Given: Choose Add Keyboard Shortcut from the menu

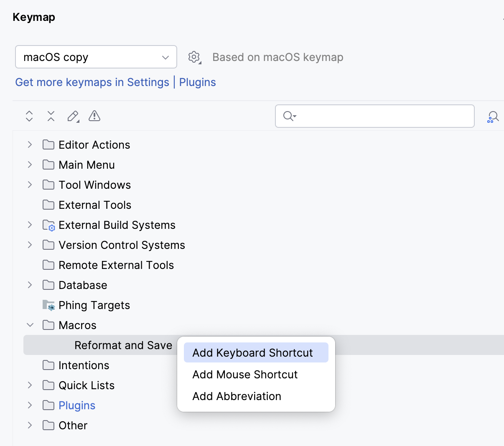Looking at the screenshot, I should pyautogui.click(x=256, y=352).
